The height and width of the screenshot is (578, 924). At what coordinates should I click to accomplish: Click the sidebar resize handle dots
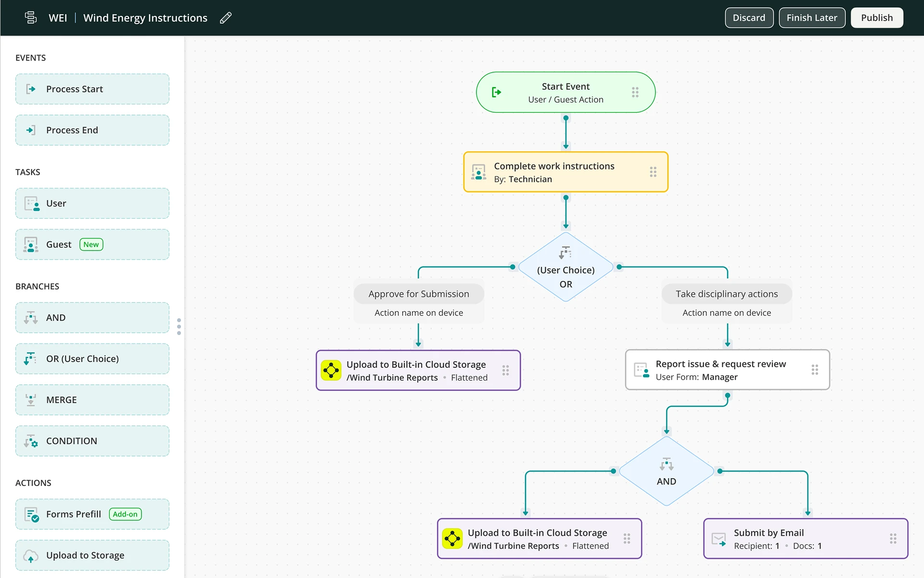(179, 327)
